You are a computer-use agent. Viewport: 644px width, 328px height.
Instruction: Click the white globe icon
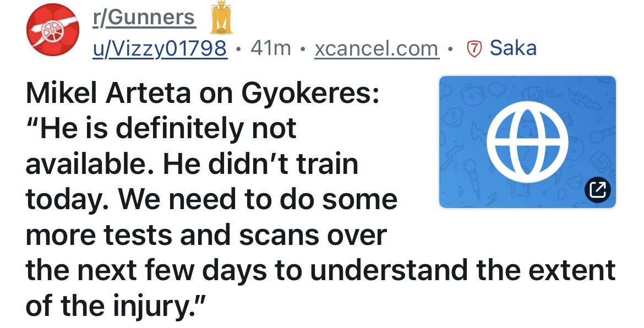[527, 141]
